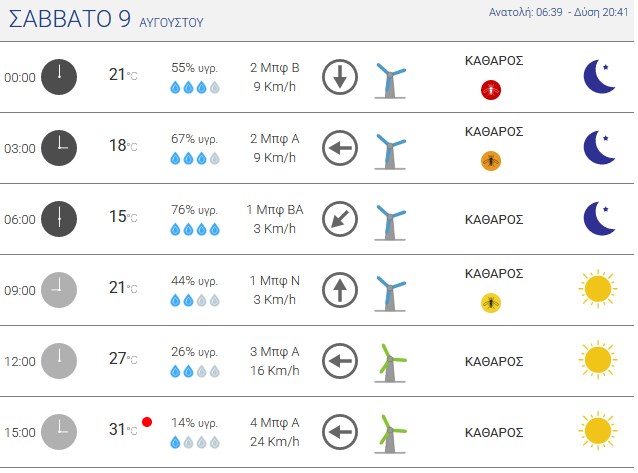Click ΚΑΘΑΡΟΣ label in the 06:00 row
This screenshot has width=638, height=473.
tap(494, 220)
